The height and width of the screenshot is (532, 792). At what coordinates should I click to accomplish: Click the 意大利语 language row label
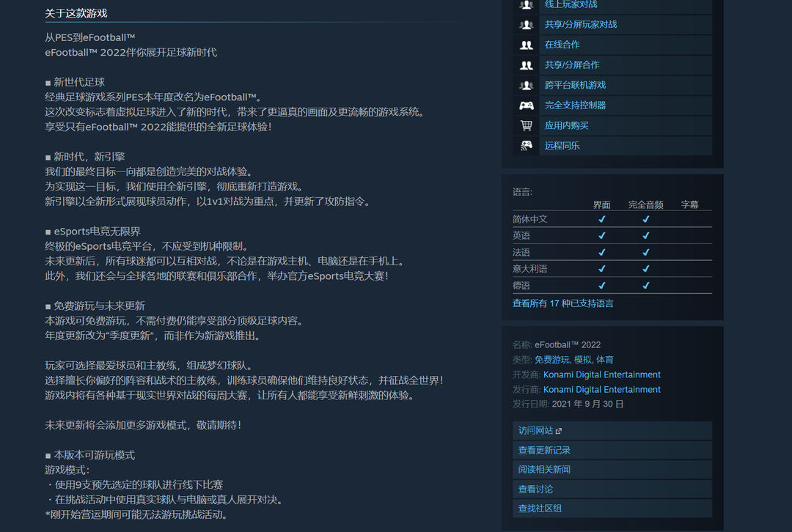click(530, 268)
